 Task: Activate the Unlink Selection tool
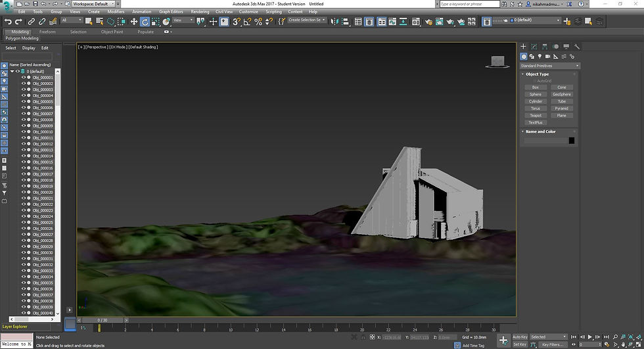[42, 21]
